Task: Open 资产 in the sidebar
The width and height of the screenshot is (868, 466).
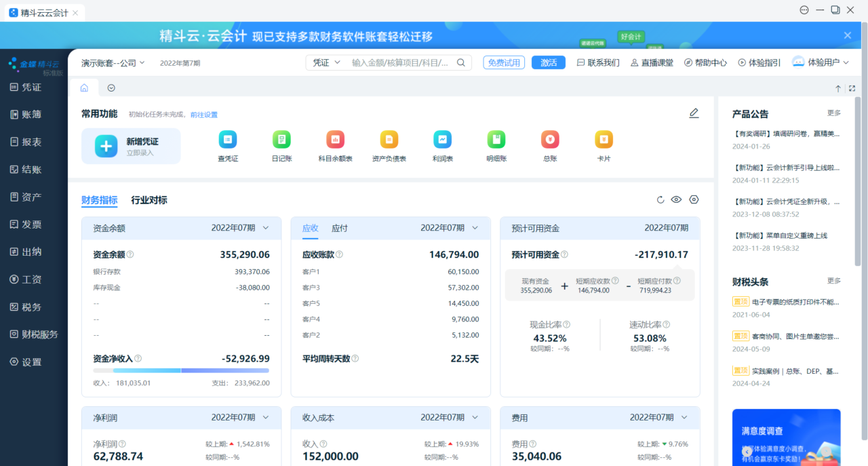Action: 26,197
